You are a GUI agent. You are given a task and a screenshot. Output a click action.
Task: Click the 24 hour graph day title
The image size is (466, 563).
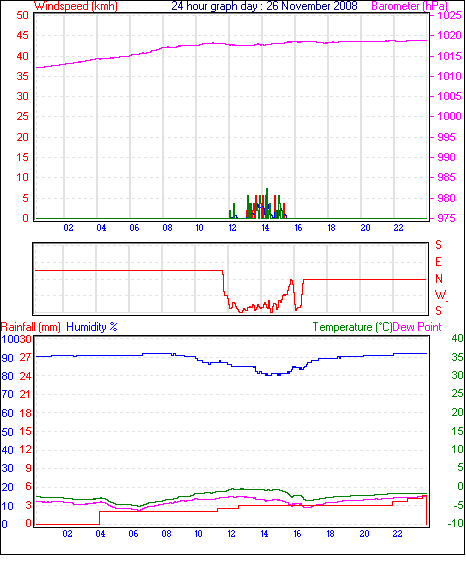pos(264,6)
